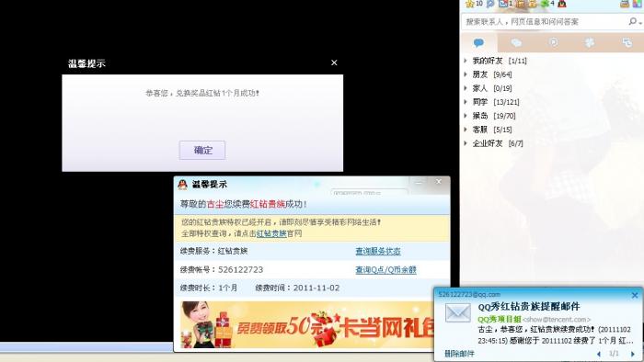
Task: Close the mail notification popup
Action: pyautogui.click(x=635, y=295)
